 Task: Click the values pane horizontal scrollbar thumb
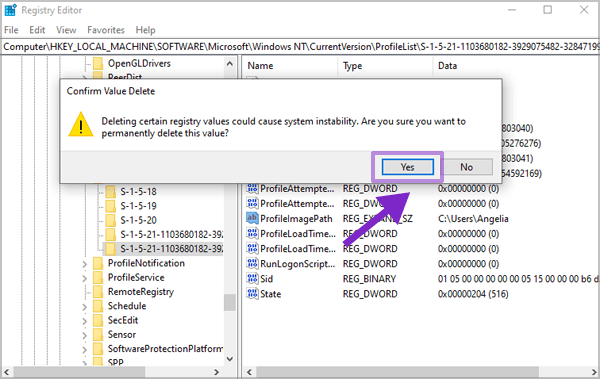pyautogui.click(x=398, y=372)
